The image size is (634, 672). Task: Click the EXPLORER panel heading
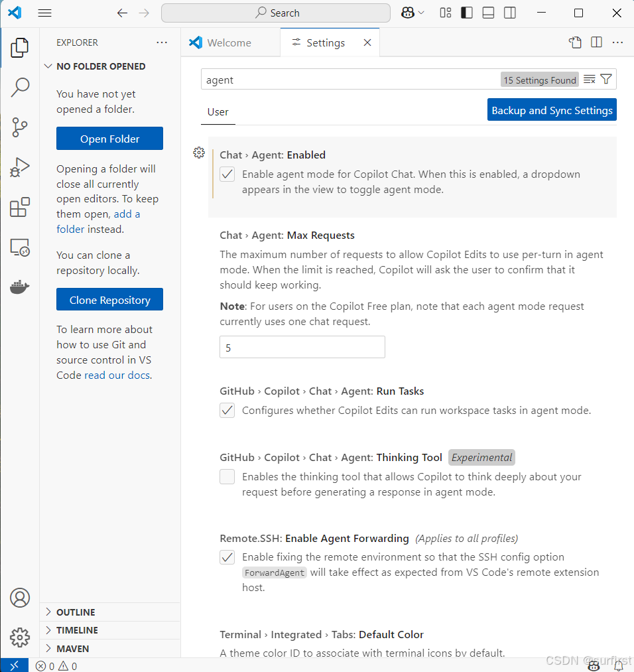tap(77, 42)
